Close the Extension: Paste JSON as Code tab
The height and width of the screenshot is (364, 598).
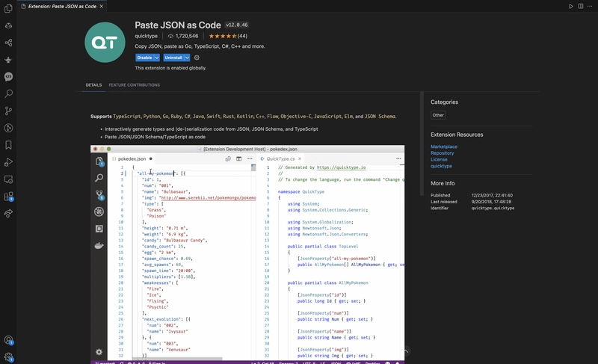[101, 7]
